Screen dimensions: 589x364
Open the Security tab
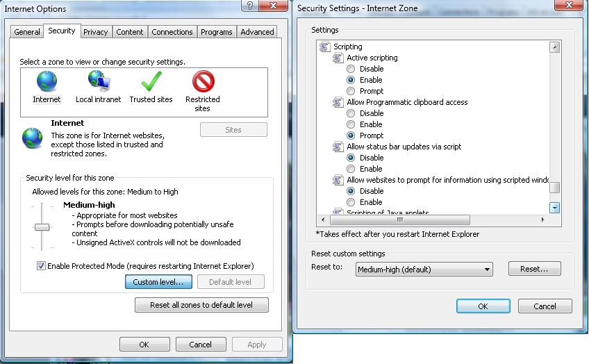point(62,31)
